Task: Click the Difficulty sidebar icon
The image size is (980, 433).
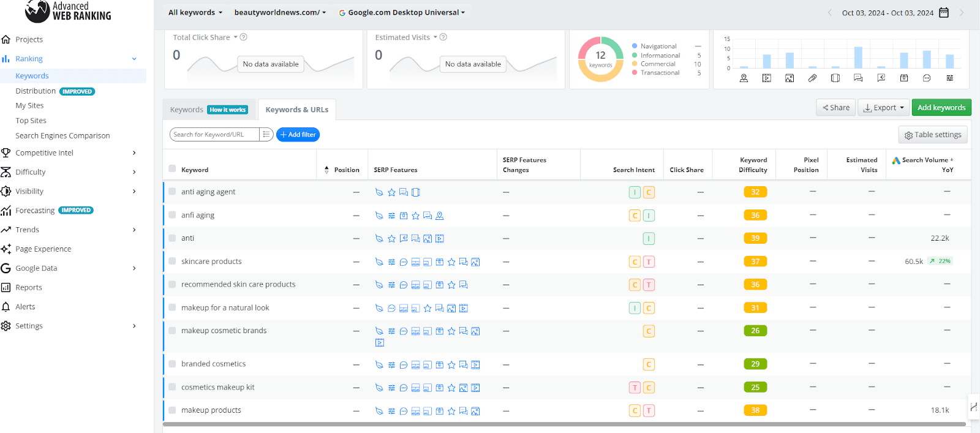Action: (x=6, y=172)
